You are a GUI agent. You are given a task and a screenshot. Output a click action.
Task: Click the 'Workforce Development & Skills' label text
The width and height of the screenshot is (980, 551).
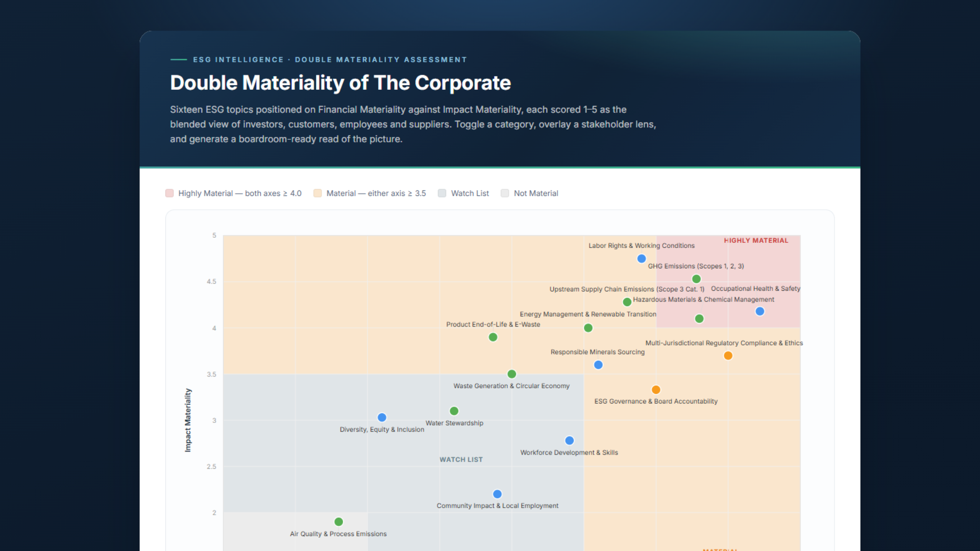pos(569,453)
